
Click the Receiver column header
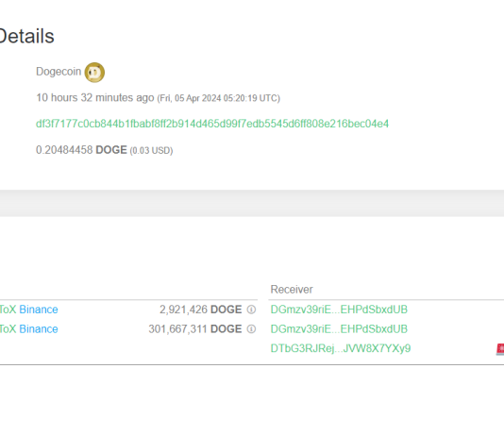pyautogui.click(x=292, y=289)
